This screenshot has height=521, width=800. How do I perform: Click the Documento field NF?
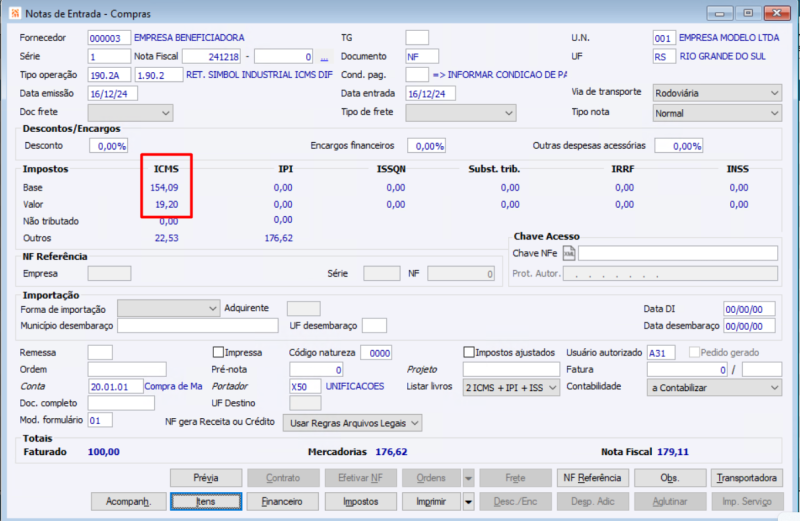click(422, 57)
